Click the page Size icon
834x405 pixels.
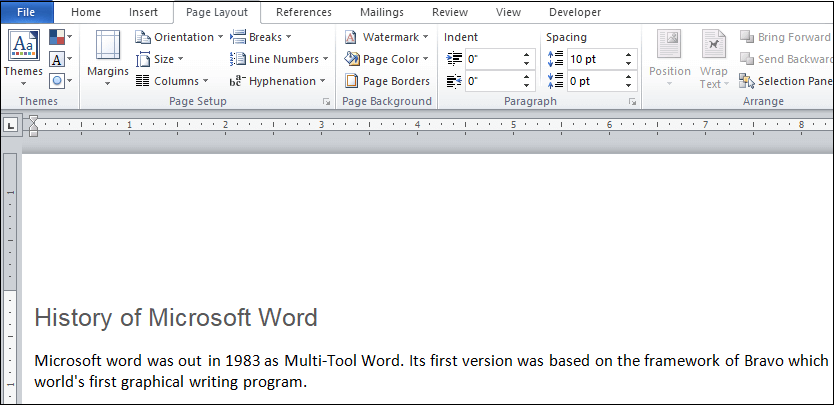click(x=143, y=59)
